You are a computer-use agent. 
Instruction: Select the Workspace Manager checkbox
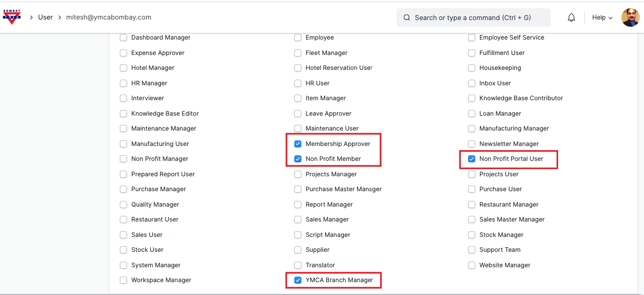tap(123, 280)
